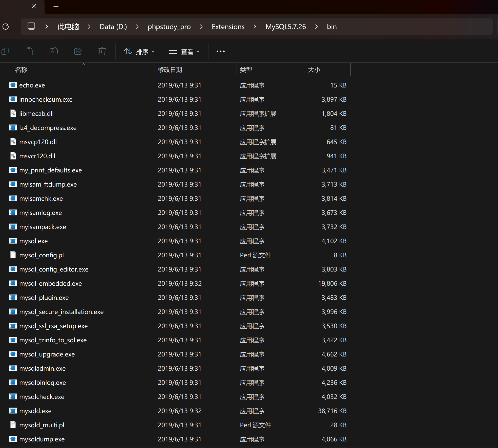
Task: Click the computer monitor icon in breadcrumb
Action: (31, 27)
